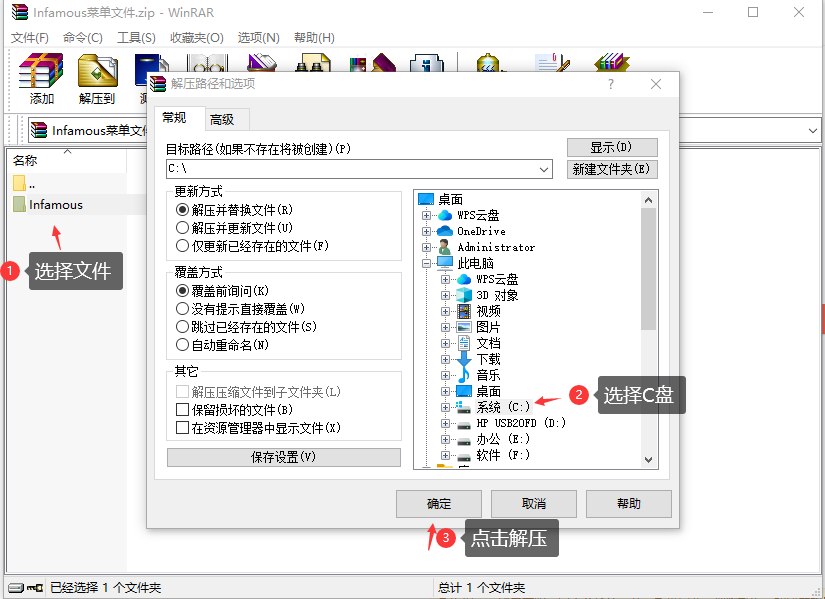Select 跳过已经存在的文件(S) radio option
The image size is (825, 599).
182,327
